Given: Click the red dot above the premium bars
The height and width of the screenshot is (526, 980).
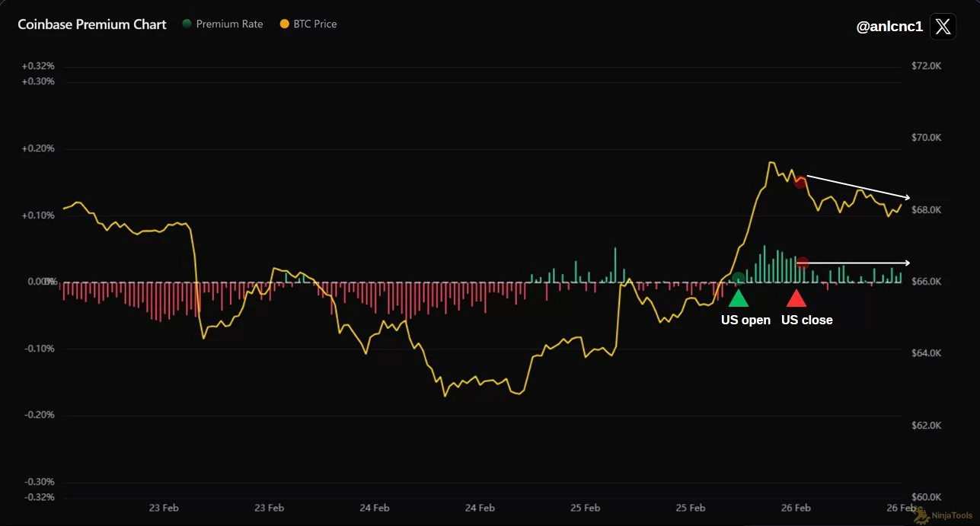Looking at the screenshot, I should (802, 263).
